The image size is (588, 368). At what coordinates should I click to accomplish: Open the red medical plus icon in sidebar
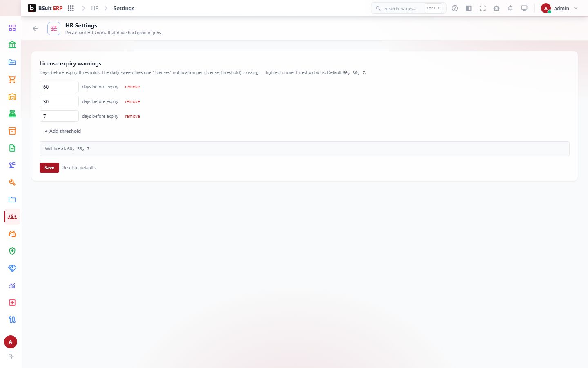(12, 303)
